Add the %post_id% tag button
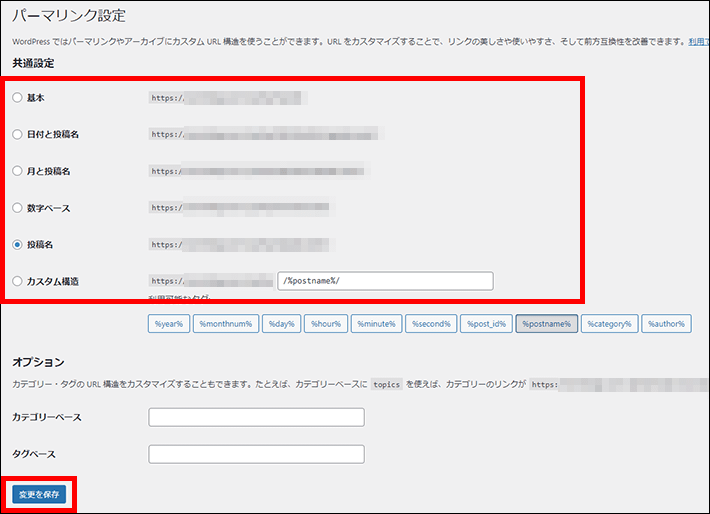The width and height of the screenshot is (710, 514). click(486, 324)
